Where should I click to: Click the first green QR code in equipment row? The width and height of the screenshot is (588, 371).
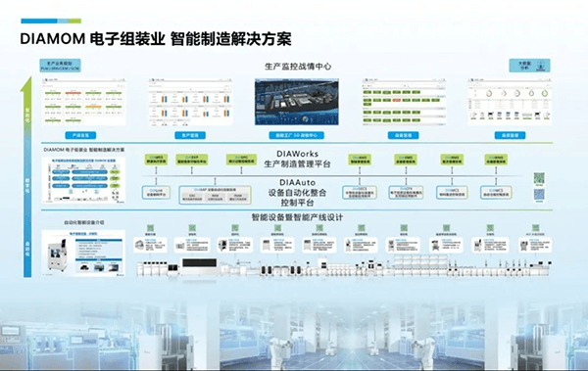[x=150, y=227]
